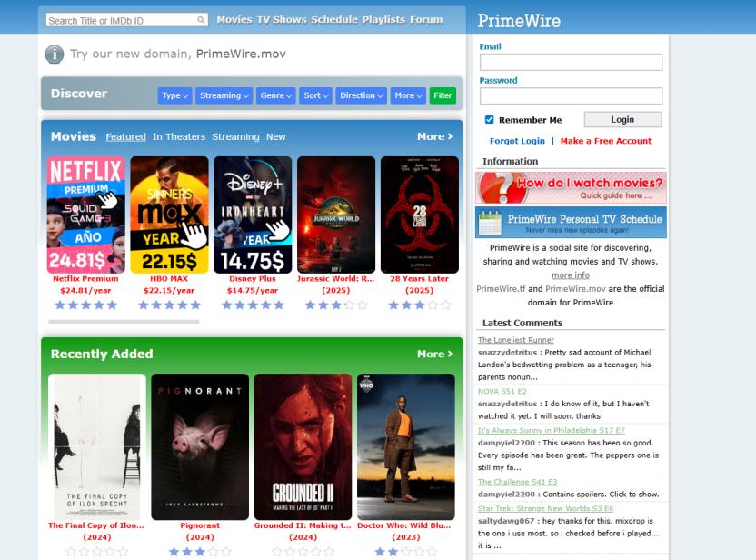
Task: Focus the Password input field
Action: click(x=571, y=96)
